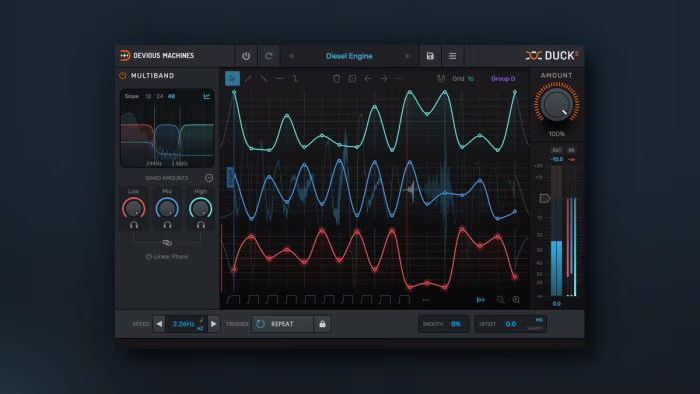This screenshot has width=700, height=394.
Task: Toggle the Multiband power switch
Action: coord(122,76)
